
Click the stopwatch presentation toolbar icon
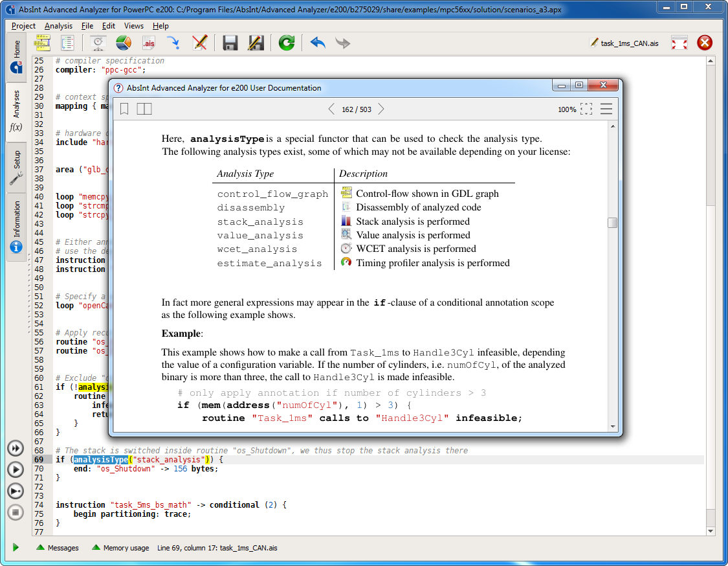98,43
